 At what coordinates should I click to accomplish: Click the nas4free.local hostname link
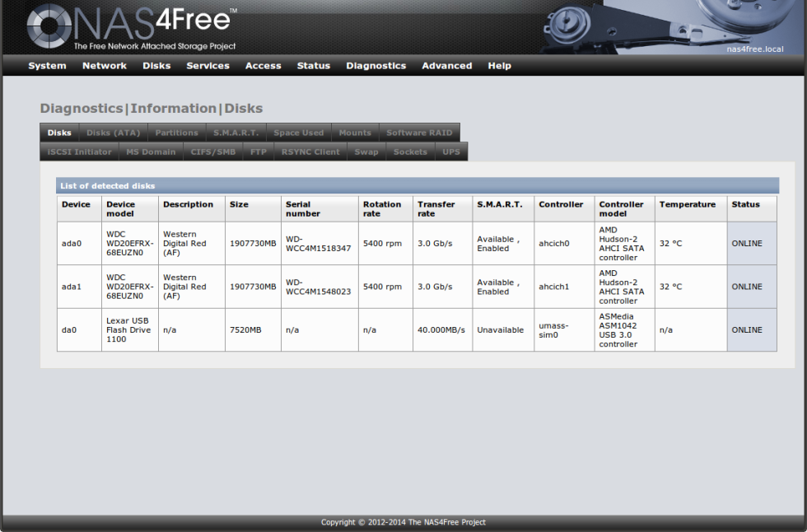pos(754,49)
